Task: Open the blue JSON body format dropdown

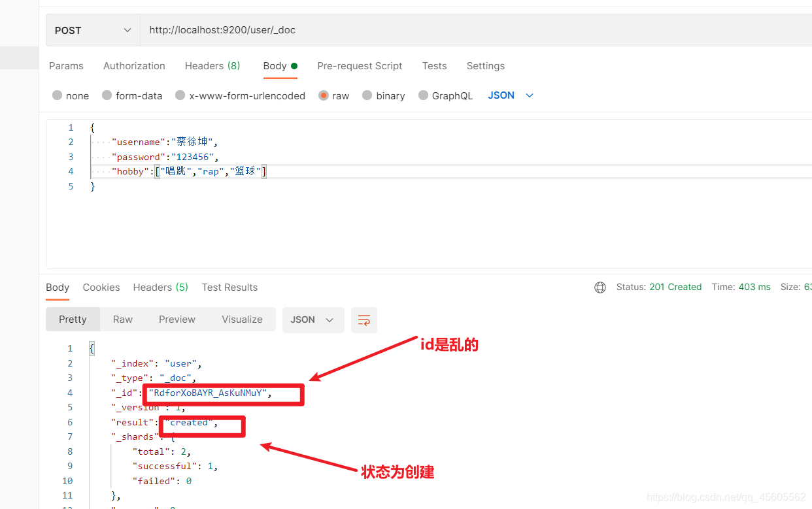Action: coord(511,95)
